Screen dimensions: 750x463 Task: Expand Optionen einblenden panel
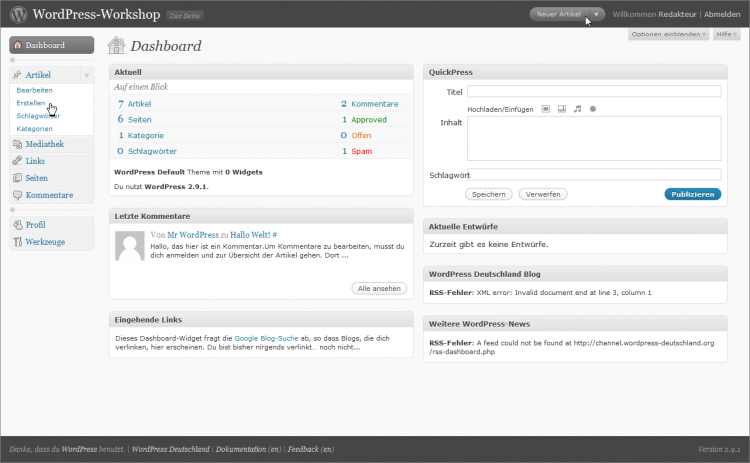point(668,34)
